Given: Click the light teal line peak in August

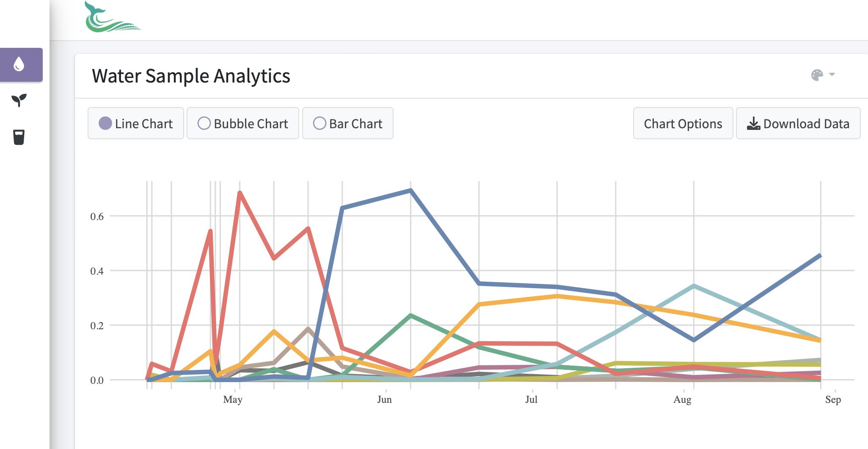Looking at the screenshot, I should pyautogui.click(x=694, y=286).
